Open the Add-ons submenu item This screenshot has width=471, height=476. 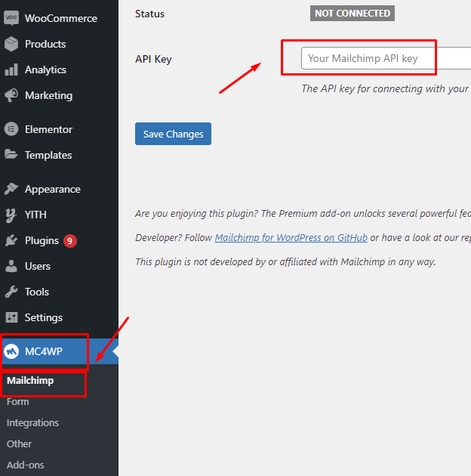pos(26,465)
